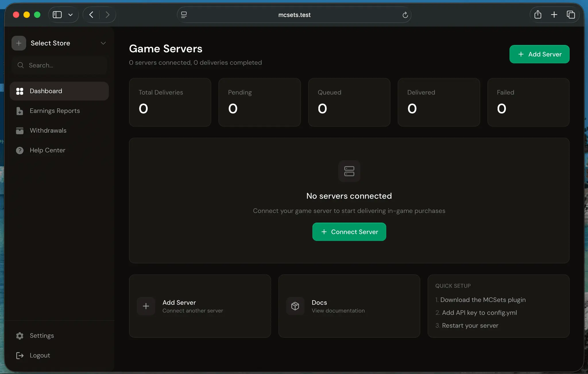Go to Withdrawals in the sidebar
Viewport: 588px width, 374px height.
[x=59, y=131]
